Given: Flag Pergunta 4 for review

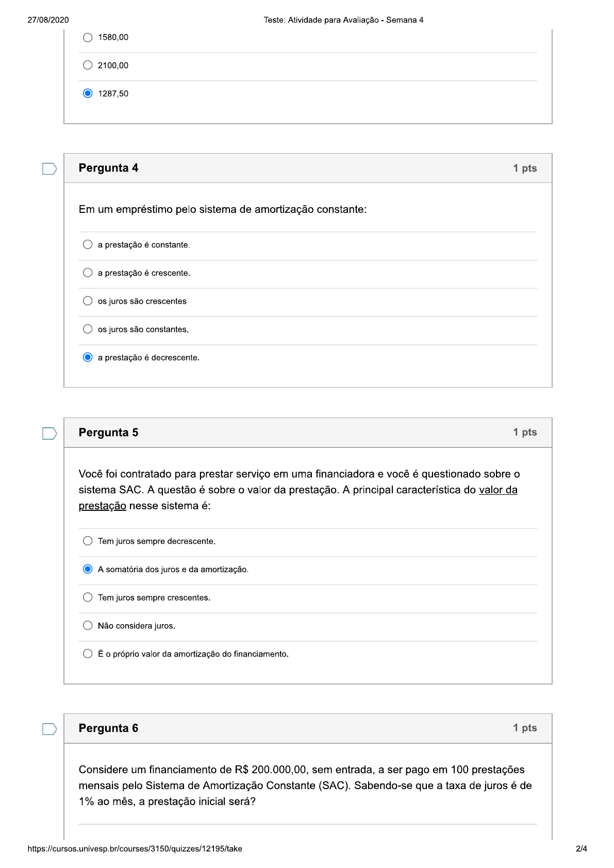Looking at the screenshot, I should pyautogui.click(x=49, y=169).
